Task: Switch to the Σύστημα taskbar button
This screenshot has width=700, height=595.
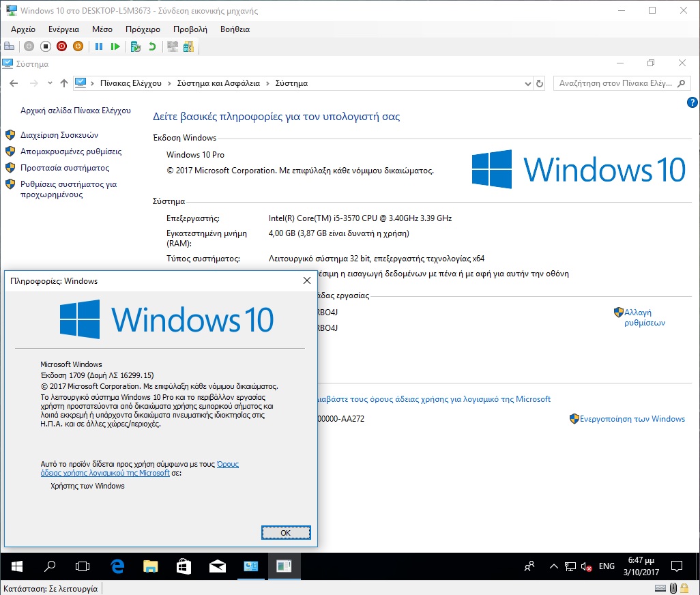Action: point(250,566)
